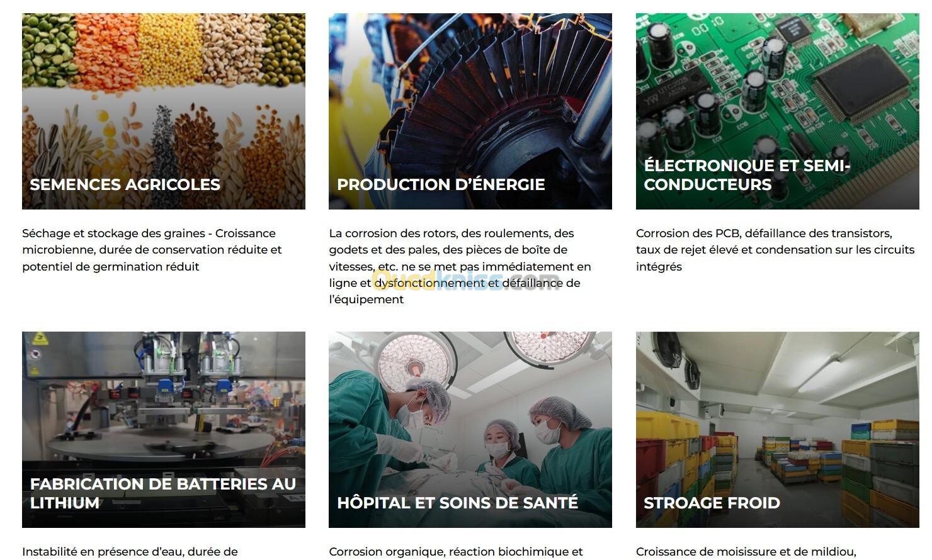Viewport: 932px width, 560px height.
Task: Open the lithium battery factory image
Action: 164,430
